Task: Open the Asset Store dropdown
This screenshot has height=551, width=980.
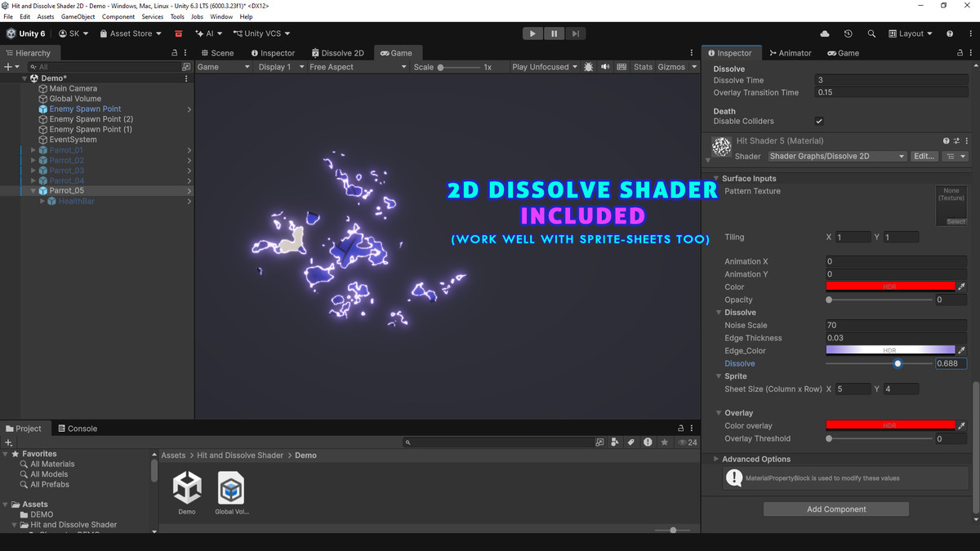Action: click(131, 33)
